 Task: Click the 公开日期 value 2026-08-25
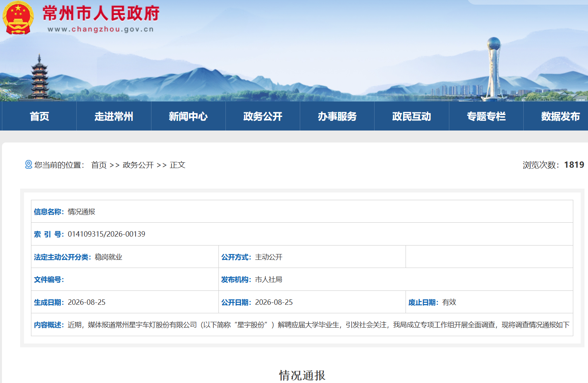click(x=274, y=302)
